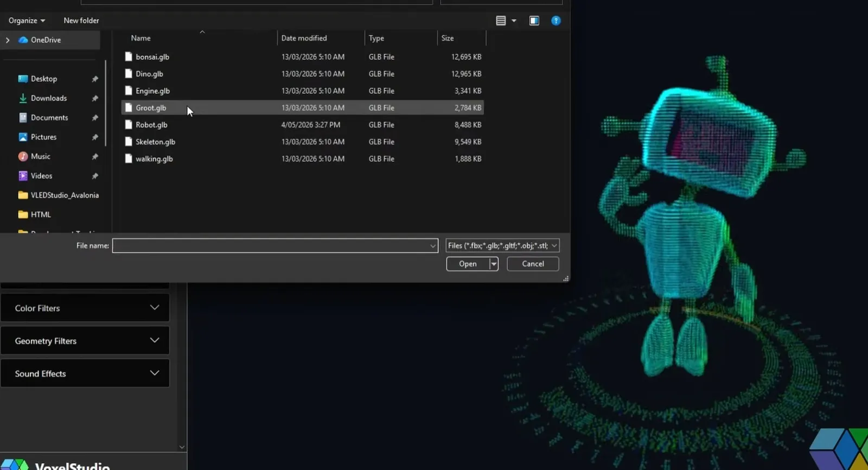Click the 1,888 KB size cell
868x470 pixels.
pyautogui.click(x=468, y=159)
